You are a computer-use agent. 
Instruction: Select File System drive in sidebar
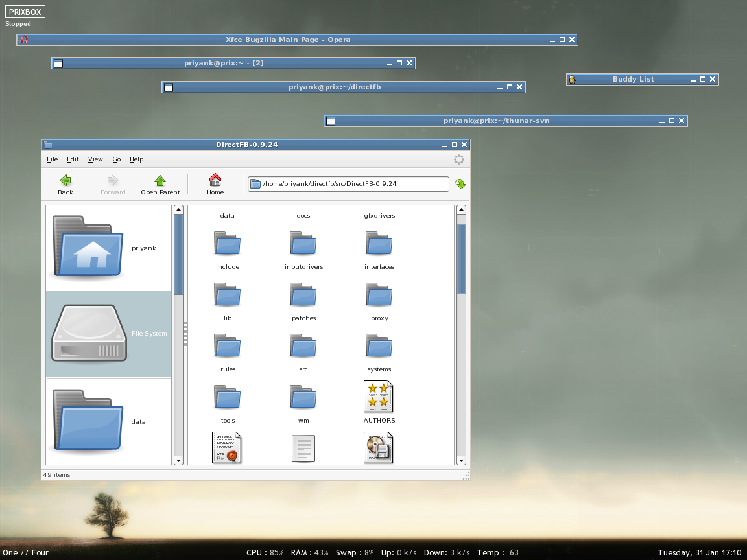[89, 333]
